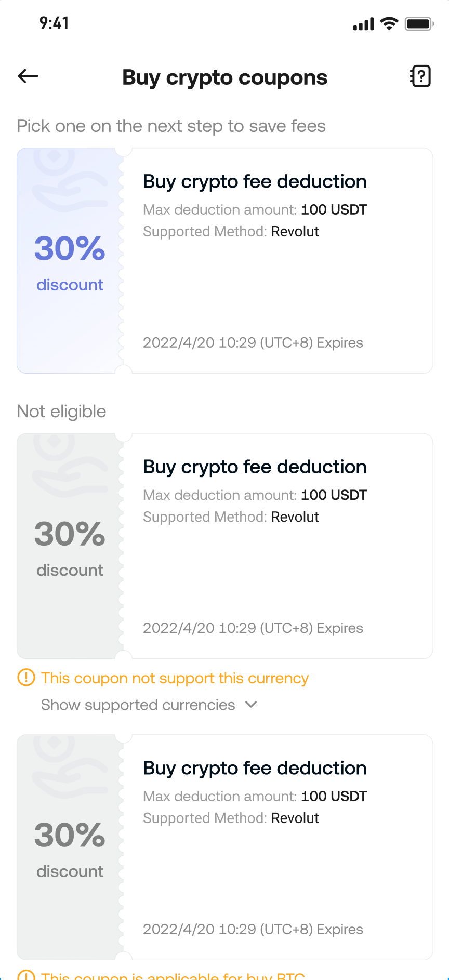Tap the "Pick one on the next step" hint text
This screenshot has width=449, height=980.
coord(171,126)
